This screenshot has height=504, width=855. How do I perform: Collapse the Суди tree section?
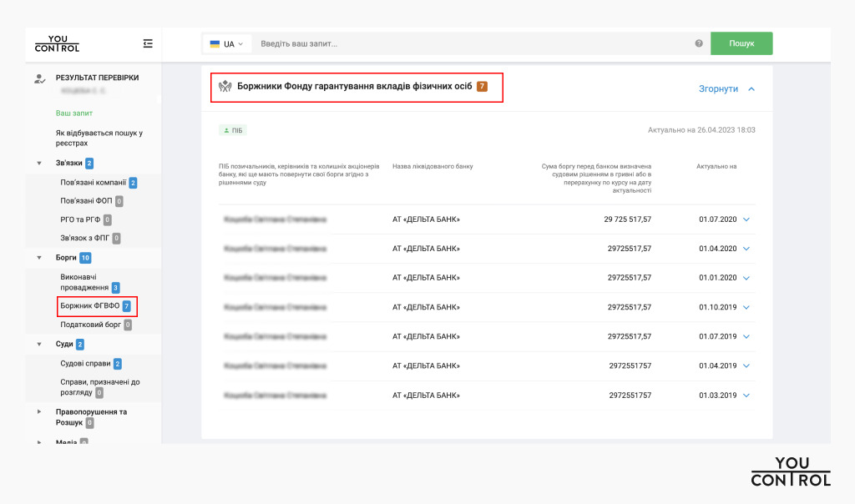[39, 345]
